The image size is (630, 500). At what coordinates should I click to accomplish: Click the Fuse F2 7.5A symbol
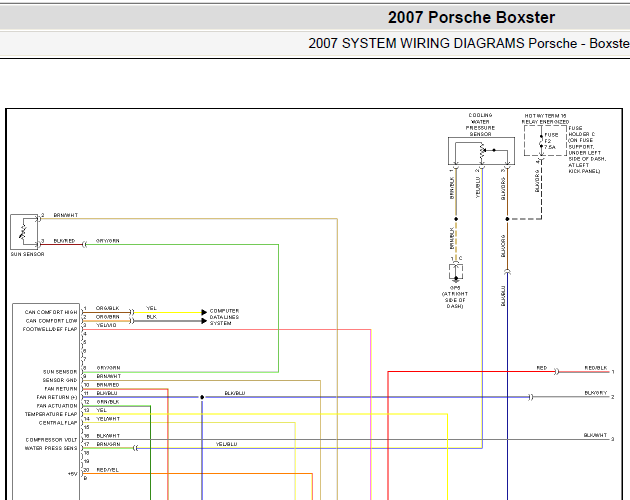point(541,141)
